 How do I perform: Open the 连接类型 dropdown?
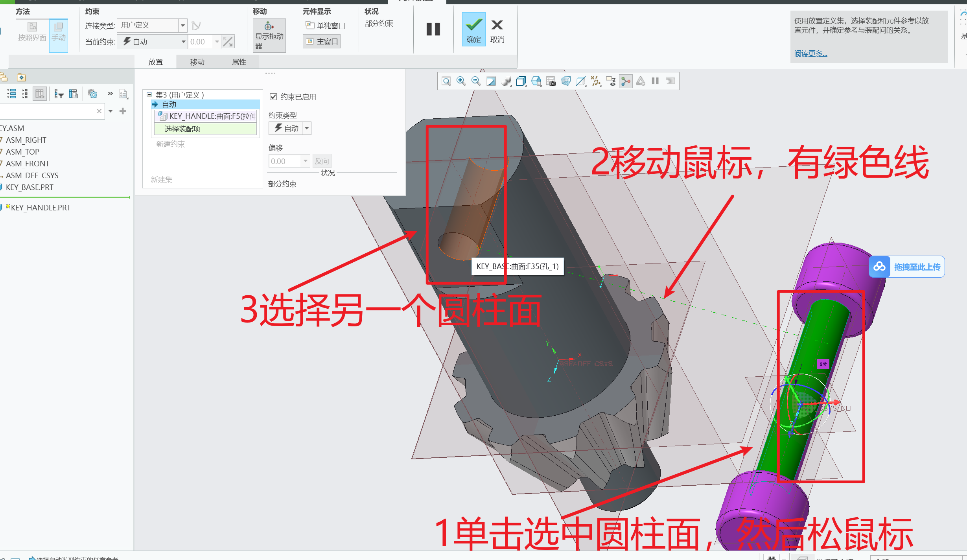click(x=182, y=25)
